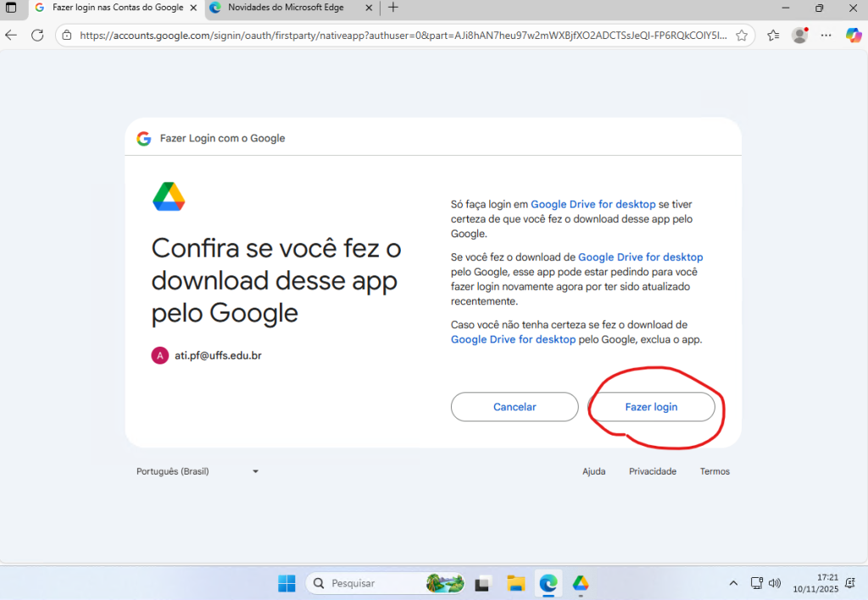Add page to favorites with star icon

point(742,36)
